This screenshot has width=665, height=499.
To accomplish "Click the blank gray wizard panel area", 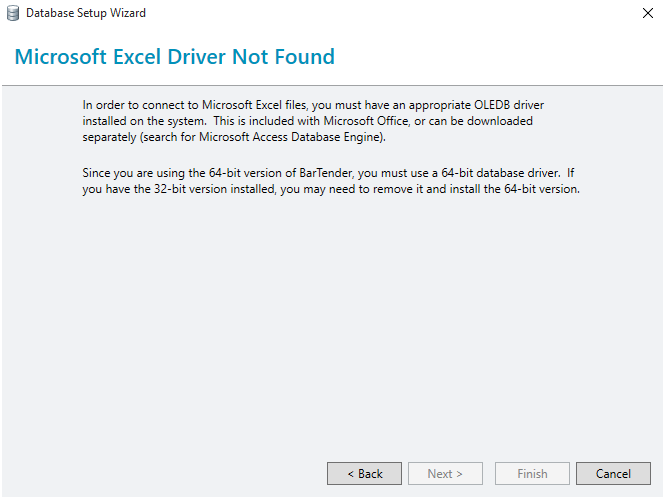I will (330, 330).
